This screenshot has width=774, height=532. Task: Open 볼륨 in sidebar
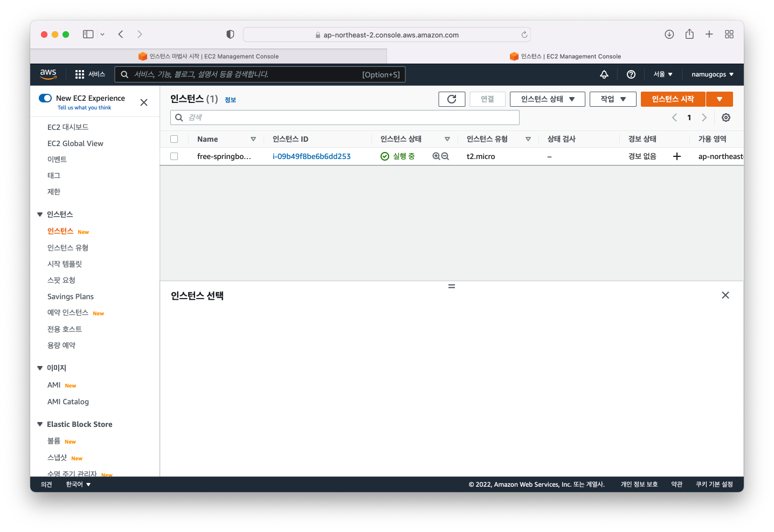[54, 441]
